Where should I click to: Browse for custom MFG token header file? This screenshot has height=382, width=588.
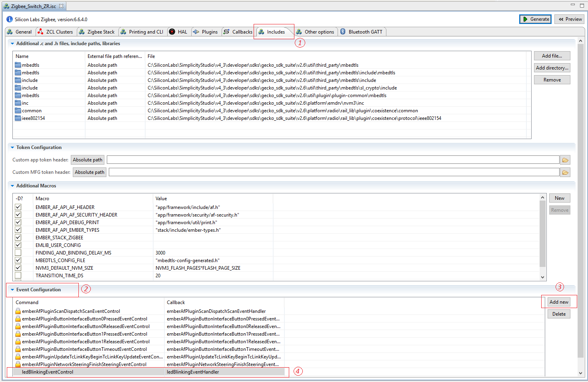(x=565, y=172)
